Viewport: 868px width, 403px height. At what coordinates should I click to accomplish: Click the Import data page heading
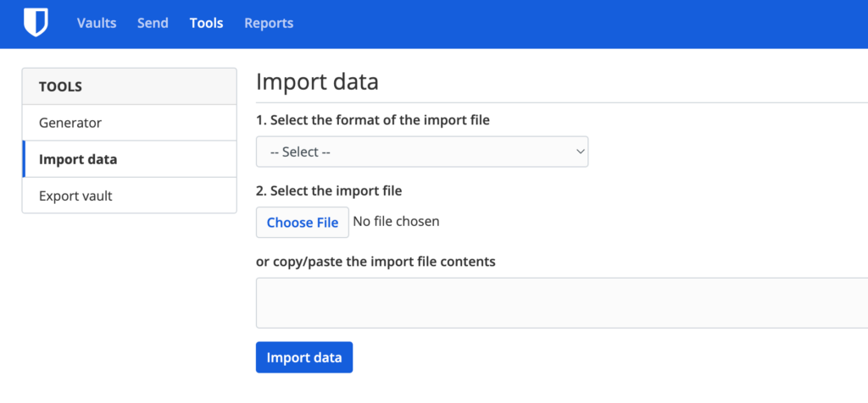coord(317,82)
